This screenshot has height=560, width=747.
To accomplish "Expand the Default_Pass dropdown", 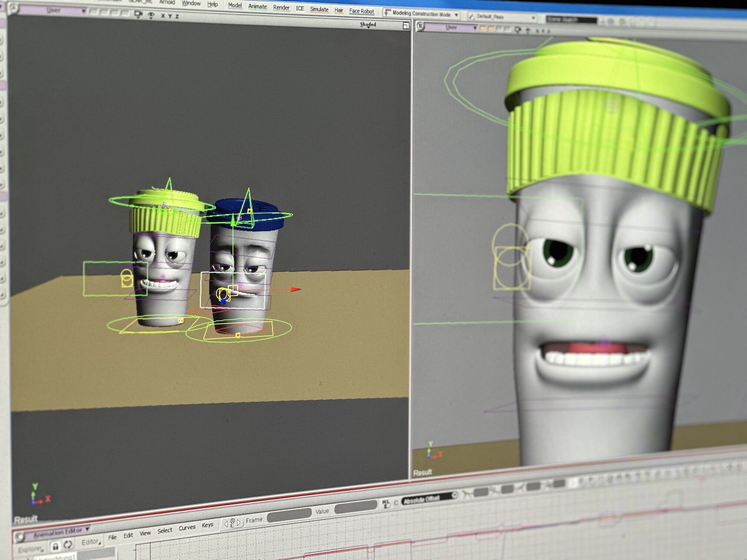I will coord(533,17).
